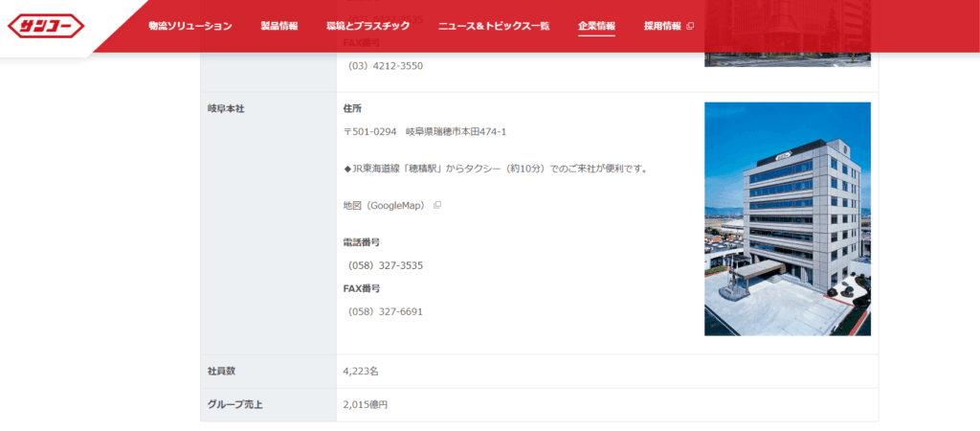Click the Gifu headquarters building photo
This screenshot has width=980, height=431.
[787, 218]
